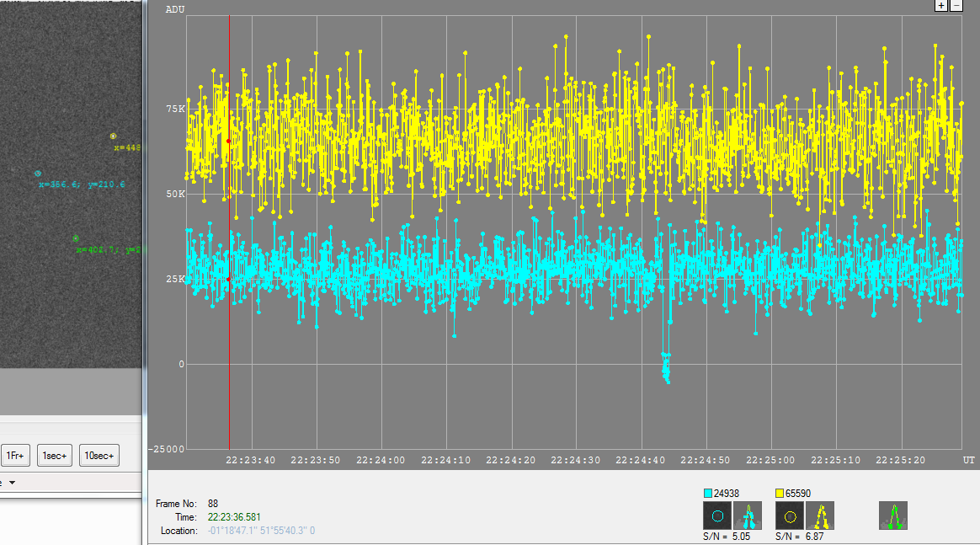Click the minus zoom-out button on chart
Image resolution: width=980 pixels, height=545 pixels.
coord(956,5)
